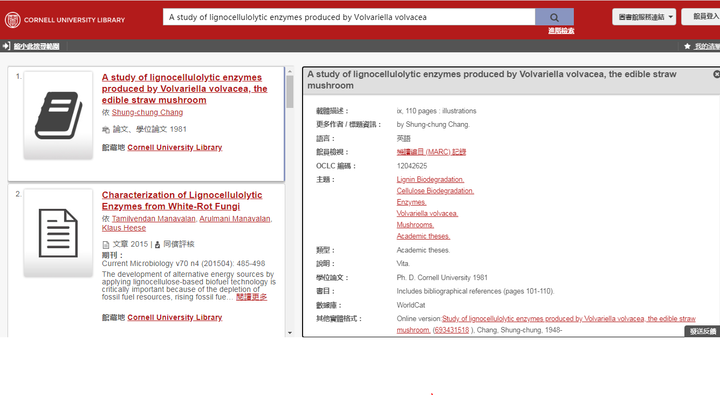720x395 pixels.
Task: Open author link Shung-chung Chang
Action: tap(147, 113)
